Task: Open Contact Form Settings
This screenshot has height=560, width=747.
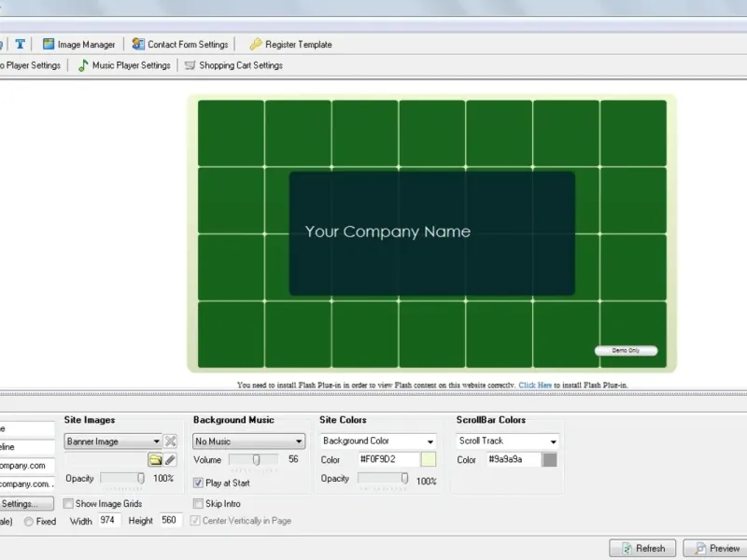Action: tap(180, 44)
